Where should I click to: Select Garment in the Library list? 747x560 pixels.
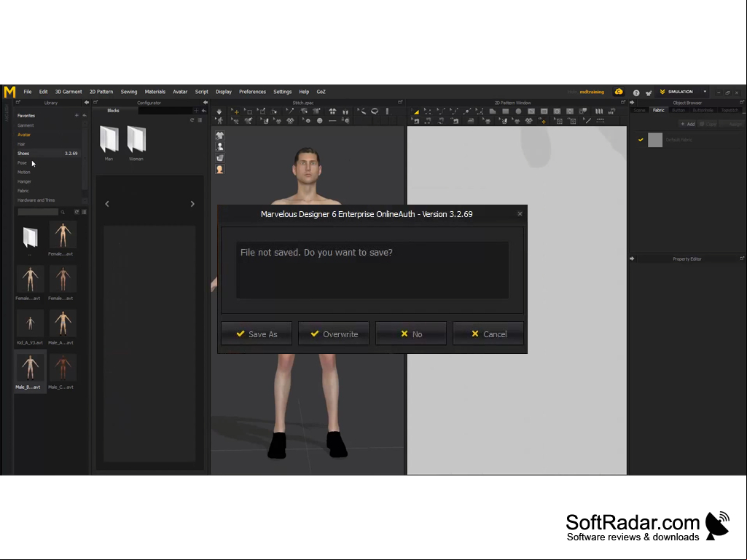tap(26, 125)
